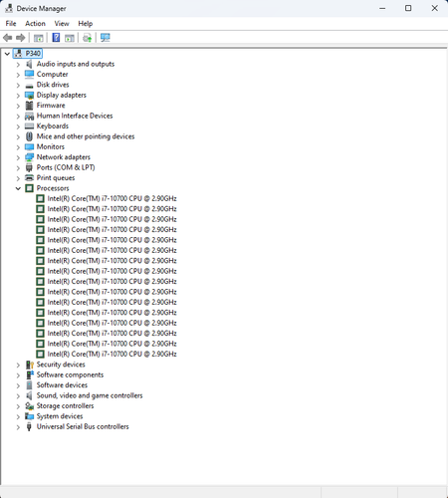Expand Sound, video and game controllers
448x498 pixels.
click(18, 395)
